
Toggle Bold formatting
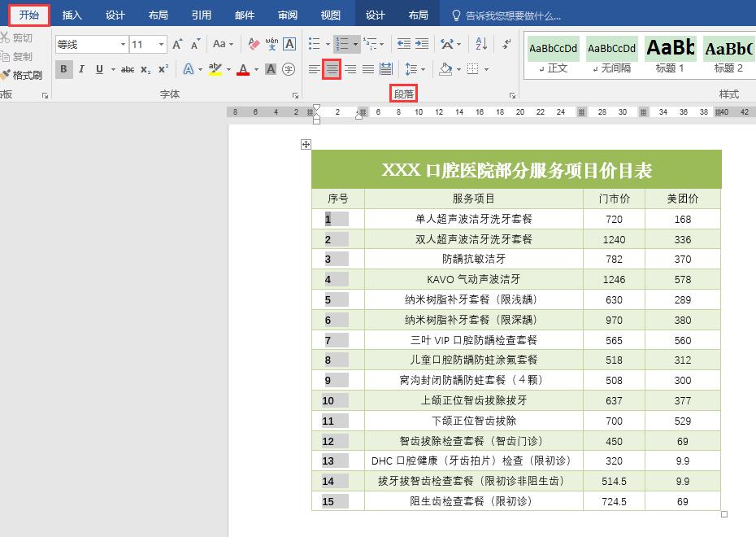(x=63, y=68)
